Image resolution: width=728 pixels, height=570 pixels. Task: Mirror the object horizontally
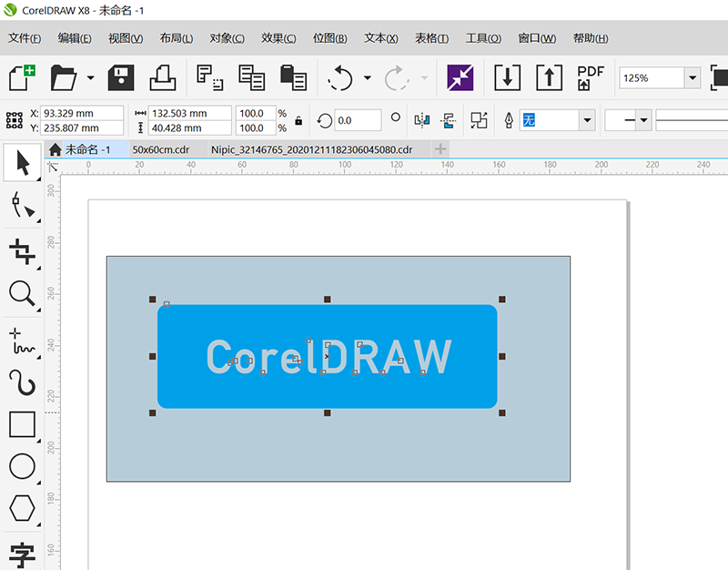[421, 120]
